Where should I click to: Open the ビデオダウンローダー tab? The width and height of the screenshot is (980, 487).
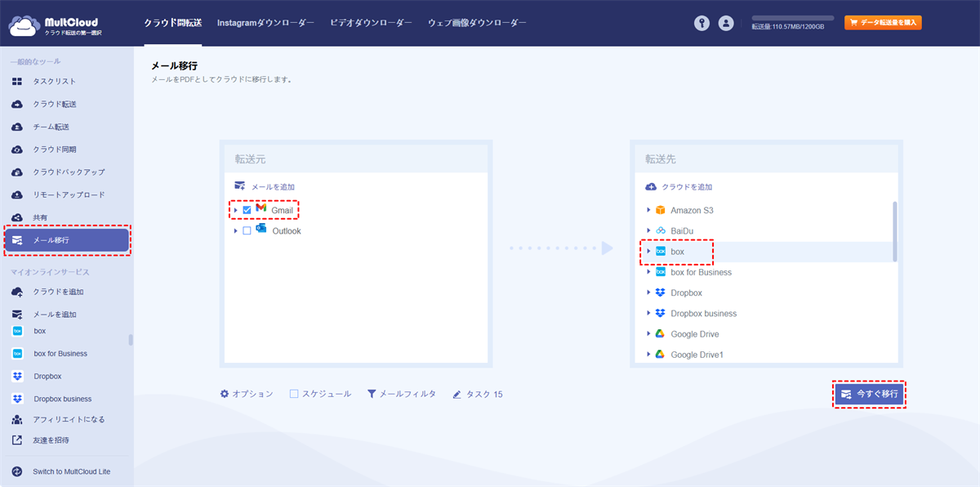pyautogui.click(x=371, y=24)
